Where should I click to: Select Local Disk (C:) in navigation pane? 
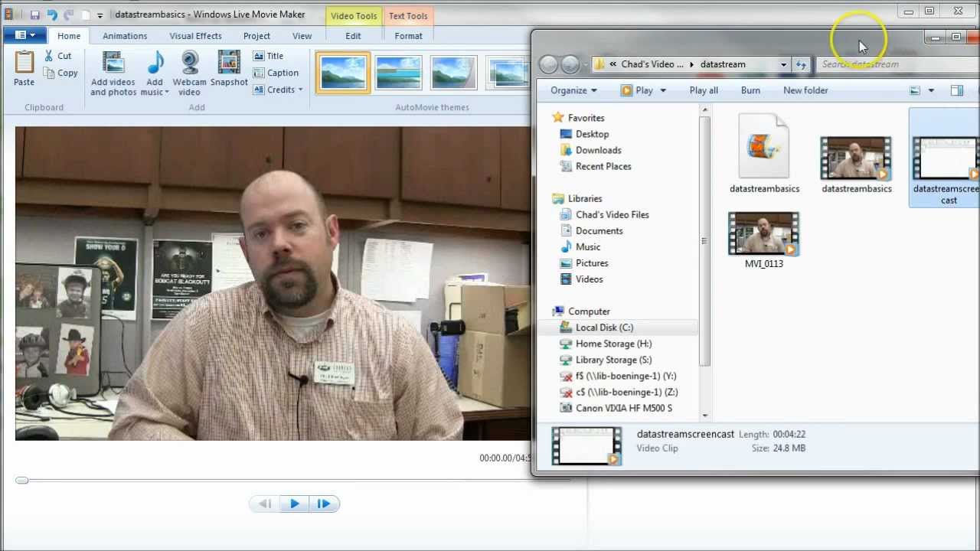tap(604, 328)
